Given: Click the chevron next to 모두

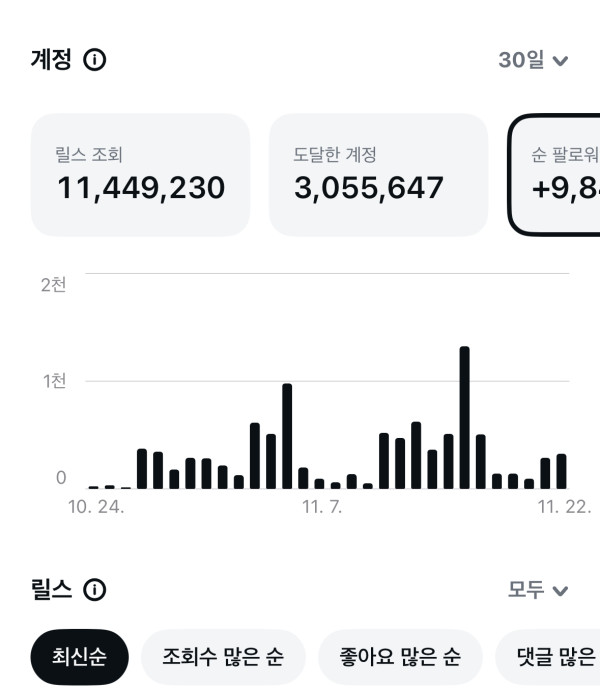Looking at the screenshot, I should pyautogui.click(x=560, y=591).
